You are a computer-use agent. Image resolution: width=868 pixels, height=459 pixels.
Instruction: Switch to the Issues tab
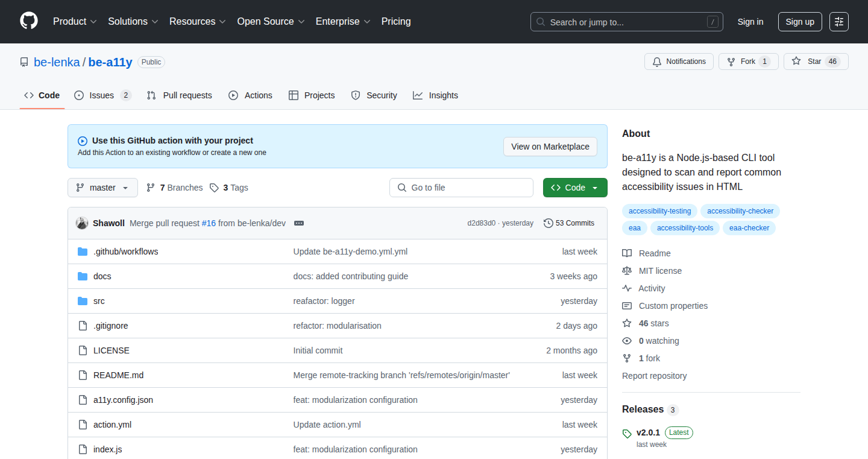pyautogui.click(x=102, y=95)
